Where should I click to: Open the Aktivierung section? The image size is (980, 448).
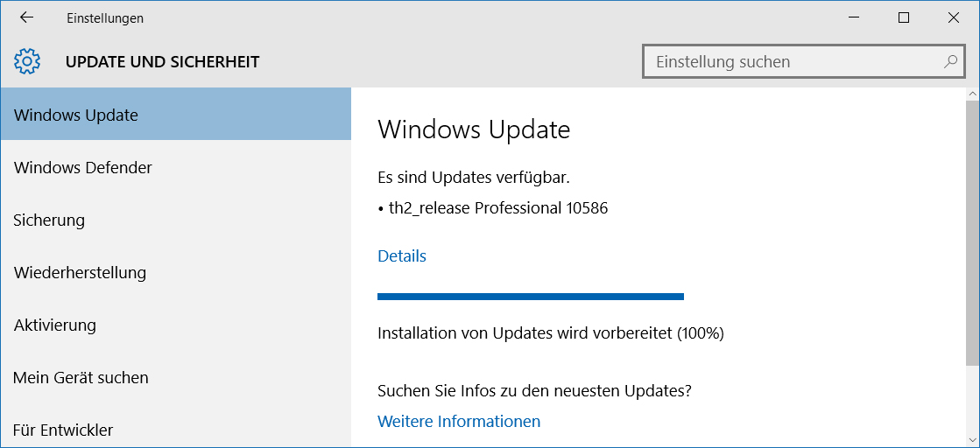coord(176,325)
